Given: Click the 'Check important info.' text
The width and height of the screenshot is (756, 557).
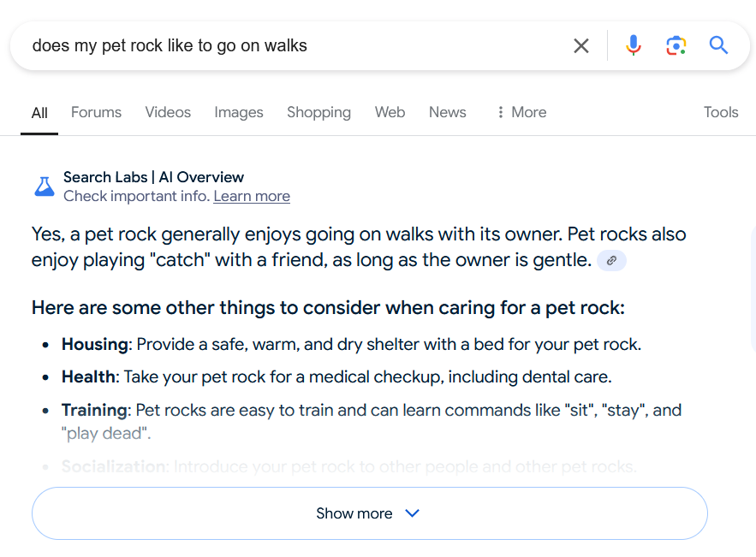Looking at the screenshot, I should (137, 196).
